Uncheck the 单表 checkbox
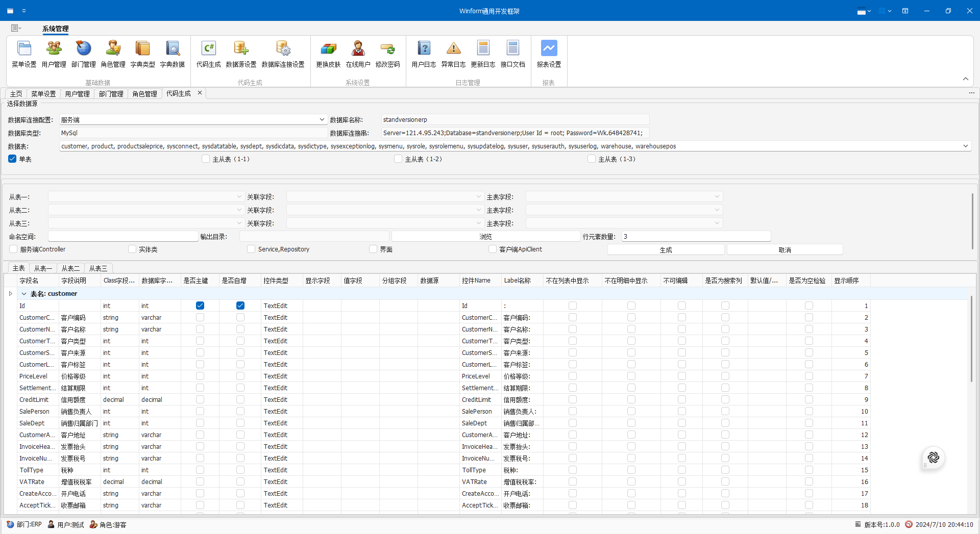Image resolution: width=980 pixels, height=534 pixels. point(13,159)
